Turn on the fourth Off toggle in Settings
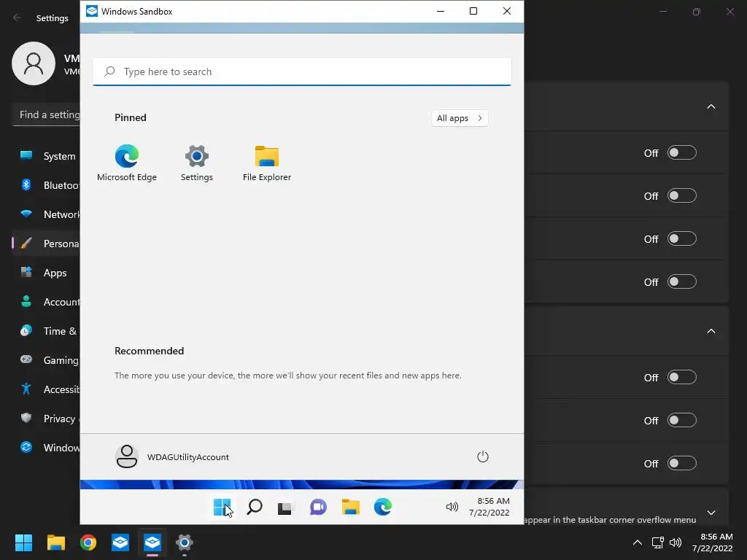This screenshot has width=747, height=560. (x=682, y=281)
